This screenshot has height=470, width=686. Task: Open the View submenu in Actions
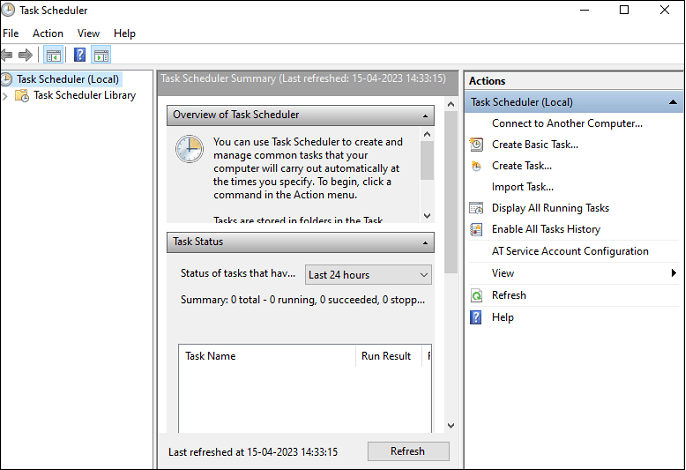click(x=503, y=273)
